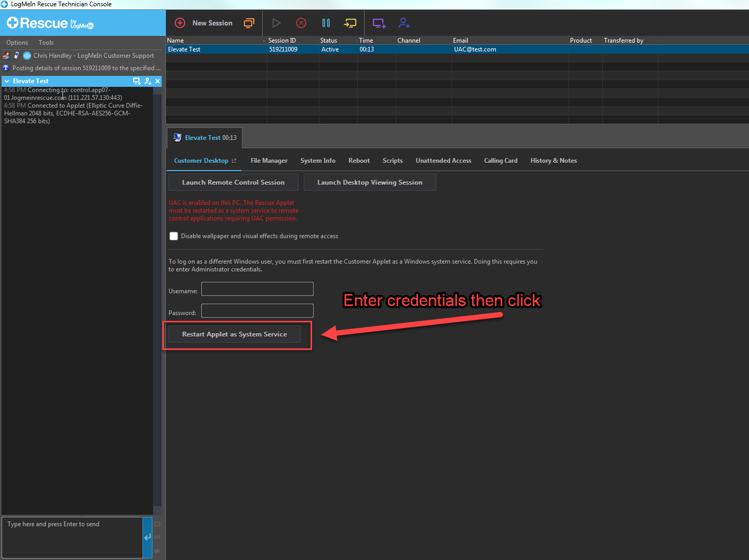The image size is (749, 560).
Task: Click the predefined replies lines icon by chat
Action: point(157,551)
